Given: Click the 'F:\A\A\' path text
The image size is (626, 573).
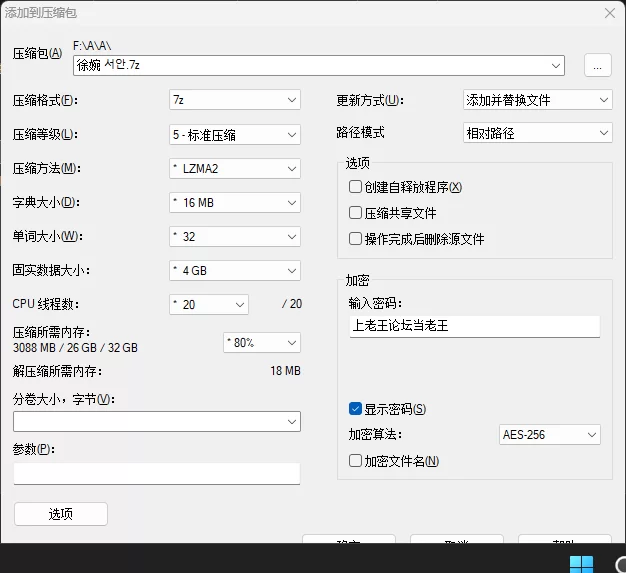Looking at the screenshot, I should (92, 46).
